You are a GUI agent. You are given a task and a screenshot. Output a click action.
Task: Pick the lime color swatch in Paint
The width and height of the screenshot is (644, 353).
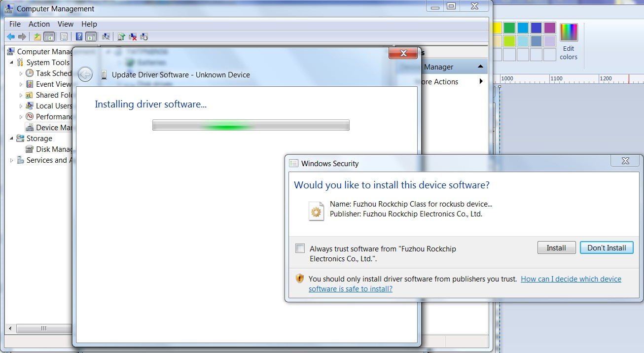click(x=509, y=41)
